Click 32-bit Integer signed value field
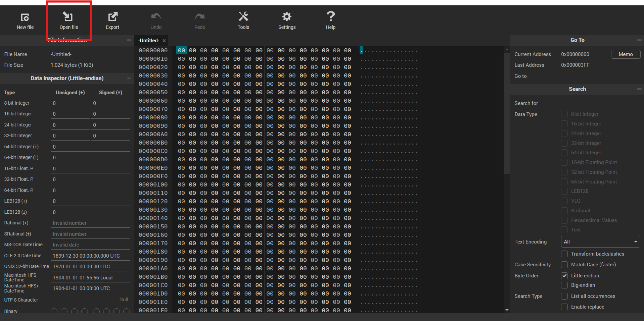The image size is (644, 321). pos(110,136)
